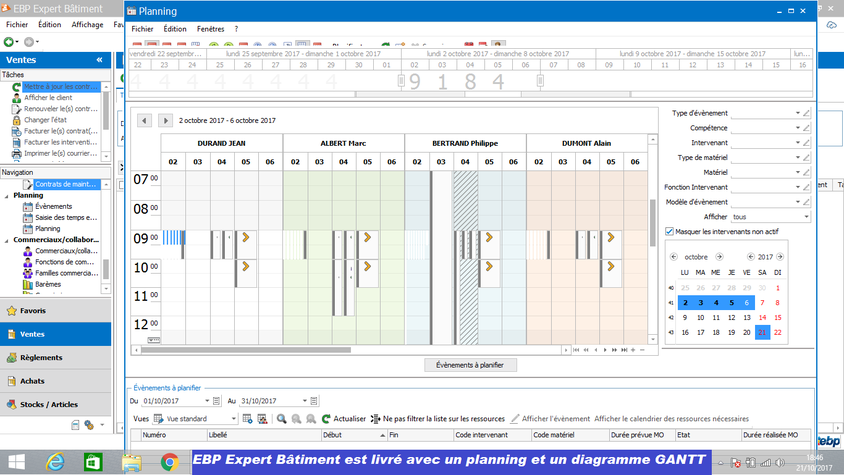Click the Libellé column header
Viewport: 844px width, 475px height.
coord(264,435)
